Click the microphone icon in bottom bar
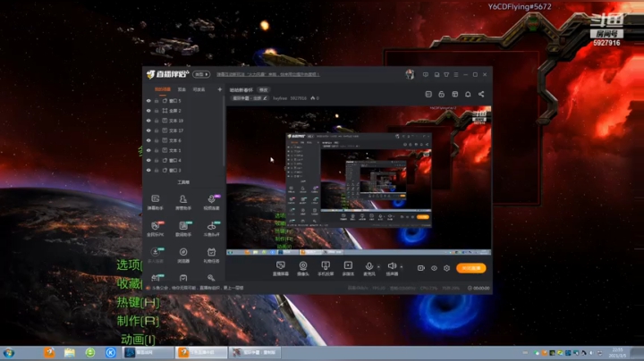644x361 pixels. [x=369, y=268]
